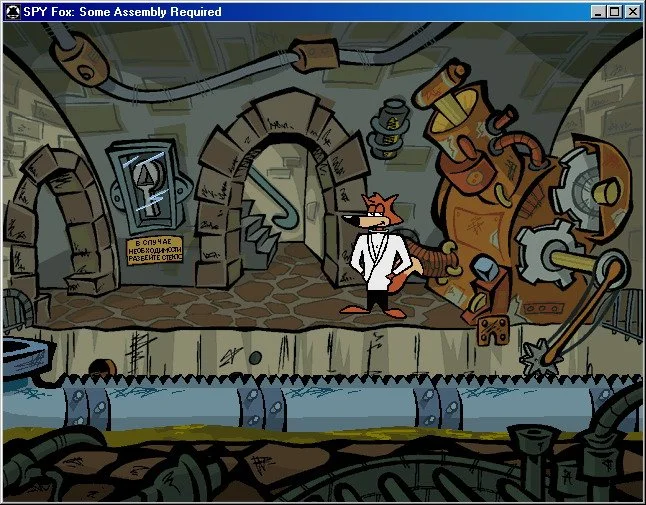Maximize the SPY Fox game window
Image resolution: width=646 pixels, height=505 pixels.
[x=614, y=12]
